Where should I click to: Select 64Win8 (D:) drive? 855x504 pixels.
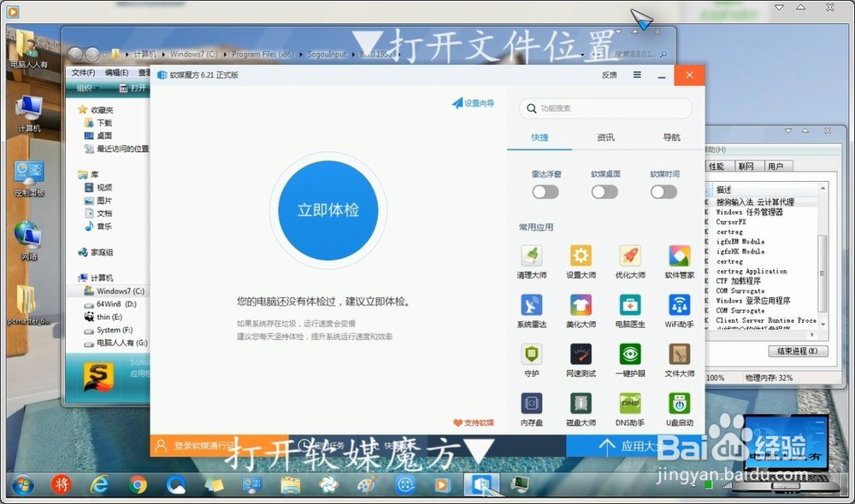(110, 303)
